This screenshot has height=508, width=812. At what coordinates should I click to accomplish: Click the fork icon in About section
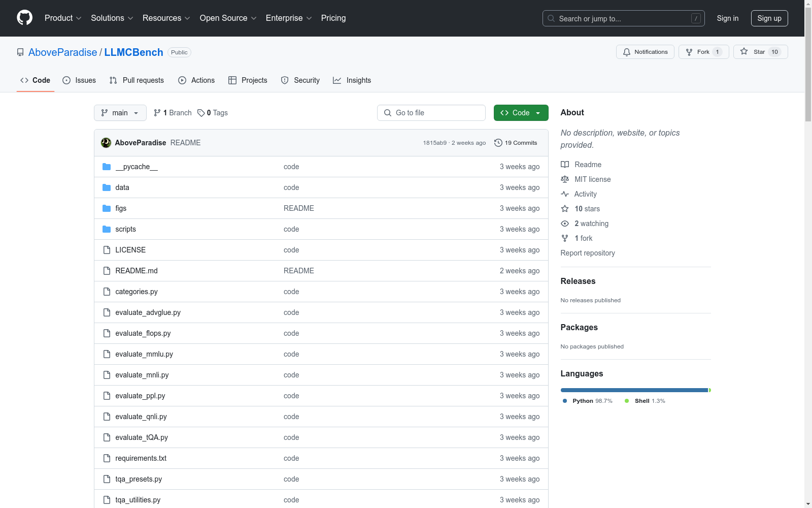565,238
